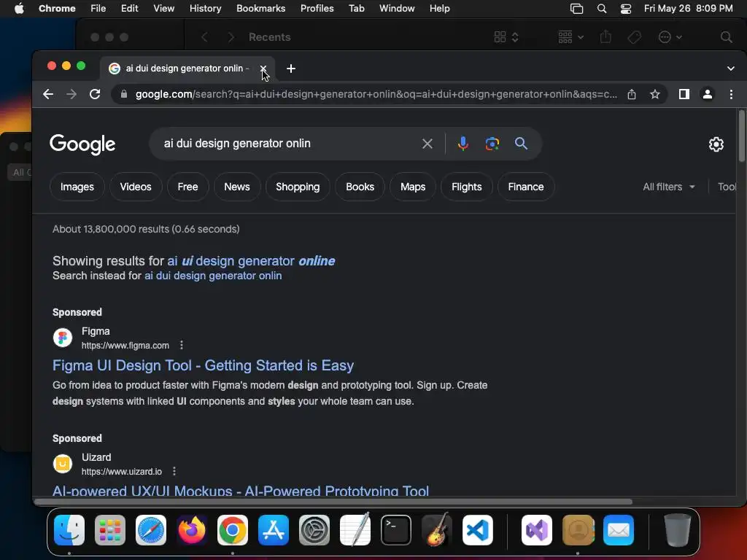Image resolution: width=747 pixels, height=560 pixels.
Task: Filter results by Shopping
Action: (x=298, y=187)
